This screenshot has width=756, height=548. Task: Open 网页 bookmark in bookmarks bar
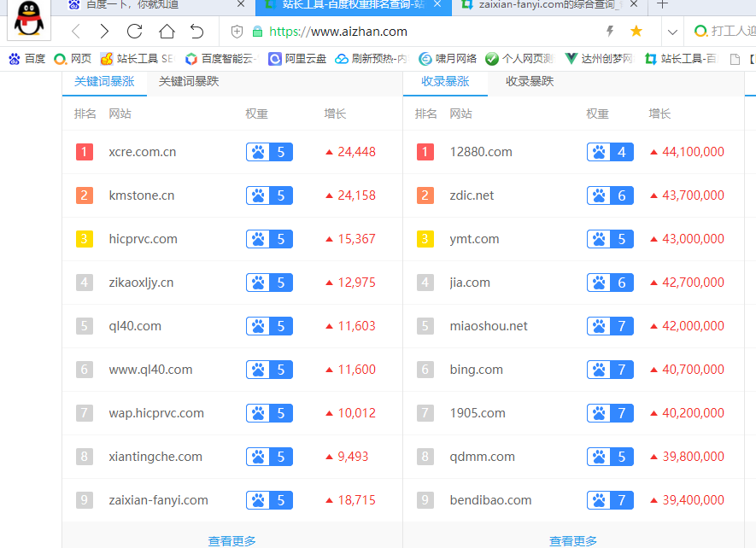click(x=73, y=59)
